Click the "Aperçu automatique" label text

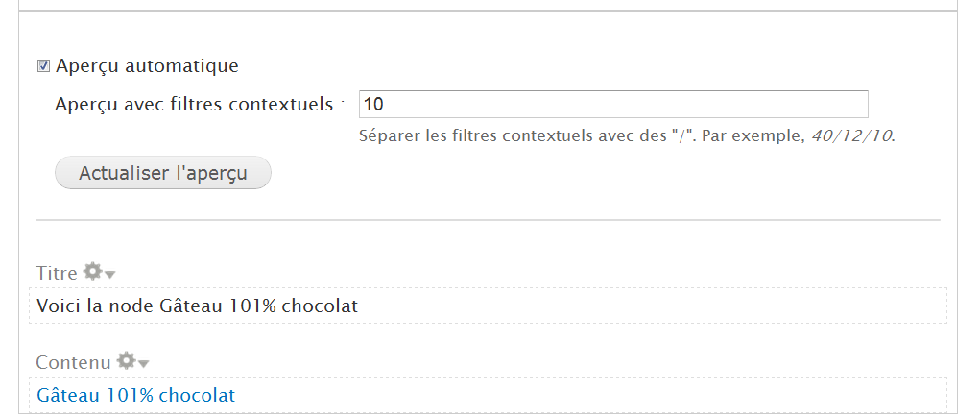pos(147,66)
